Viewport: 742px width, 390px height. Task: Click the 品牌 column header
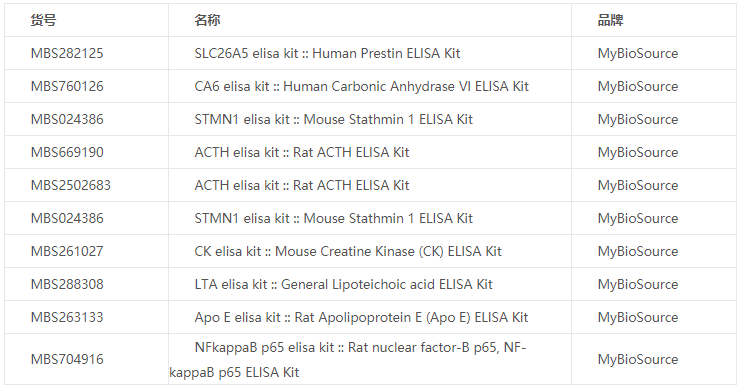point(610,20)
